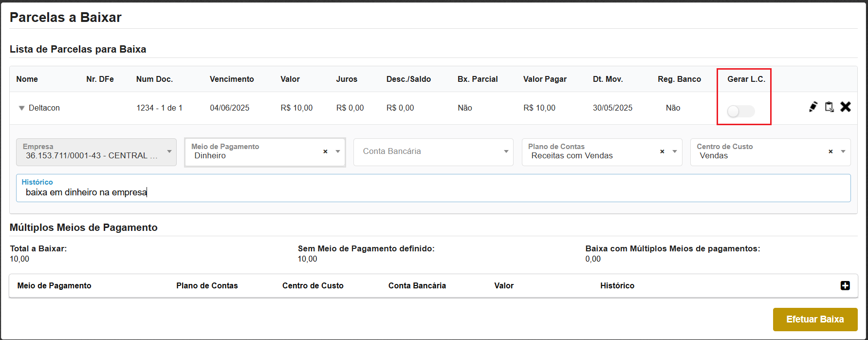Viewport: 868px width, 340px height.
Task: Open the Meio de Pagamento dropdown arrow
Action: (338, 151)
